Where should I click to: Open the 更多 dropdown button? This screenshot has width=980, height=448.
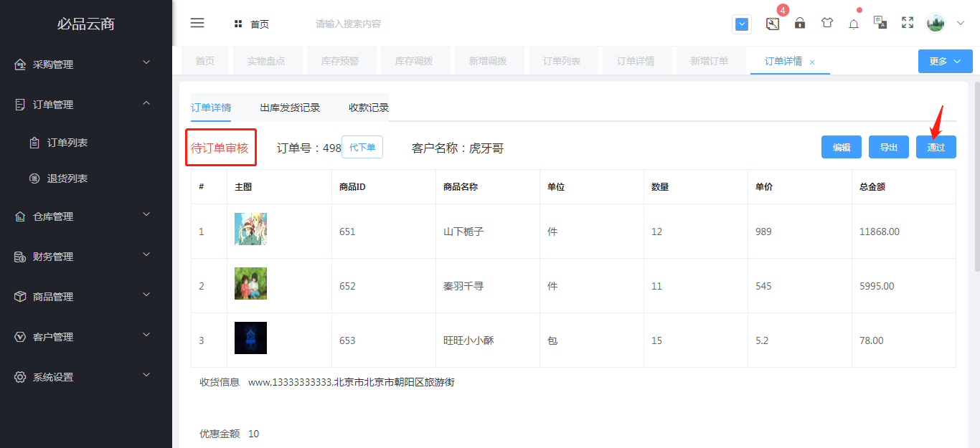(x=945, y=62)
